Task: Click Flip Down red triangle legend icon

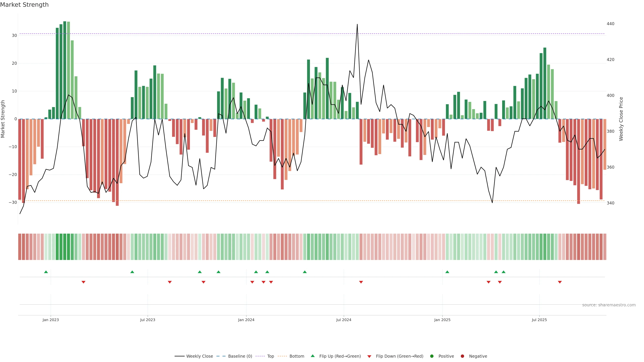Action: [x=369, y=356]
